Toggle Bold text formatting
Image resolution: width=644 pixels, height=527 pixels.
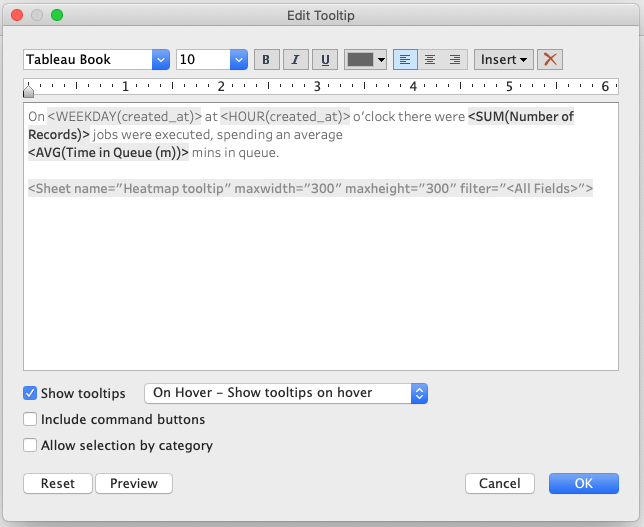tap(266, 60)
